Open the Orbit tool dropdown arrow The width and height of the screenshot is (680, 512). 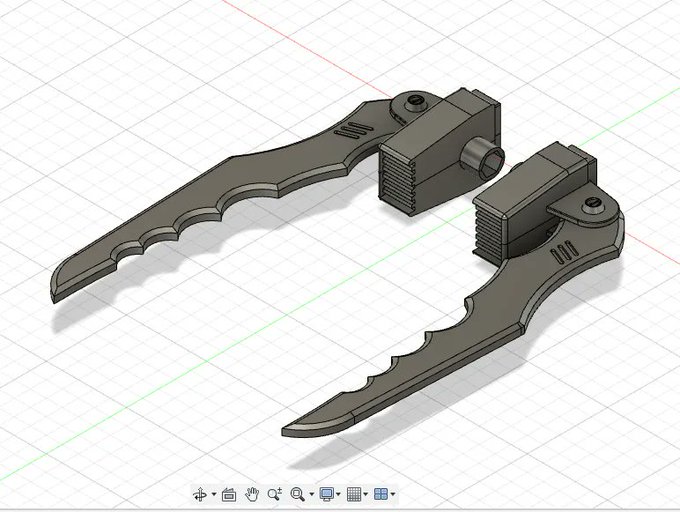214,494
